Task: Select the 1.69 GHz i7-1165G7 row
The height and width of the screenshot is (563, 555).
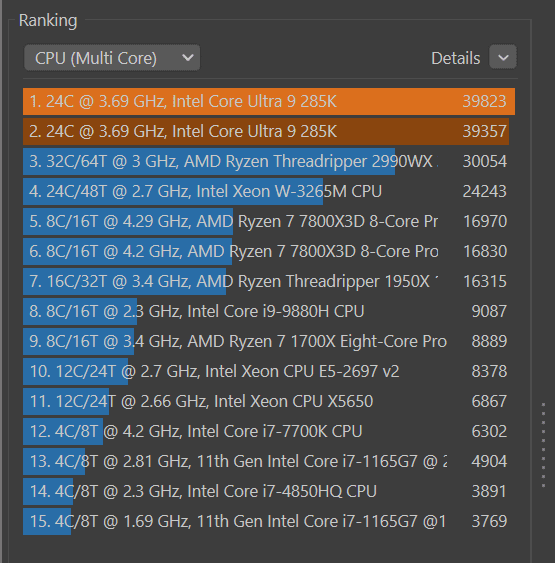Action: click(x=269, y=521)
